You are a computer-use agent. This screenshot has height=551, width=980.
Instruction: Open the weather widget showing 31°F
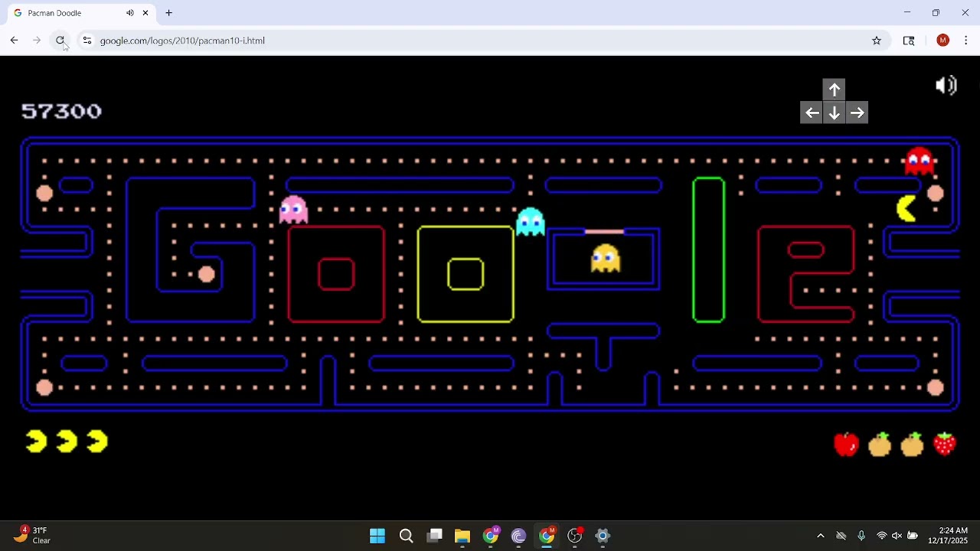click(32, 536)
